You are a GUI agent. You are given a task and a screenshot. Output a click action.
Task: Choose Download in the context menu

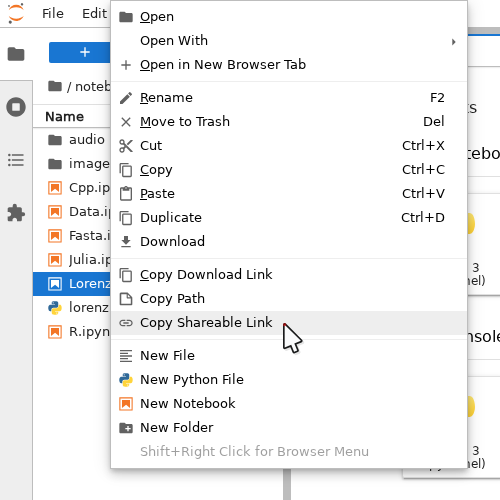289,242
